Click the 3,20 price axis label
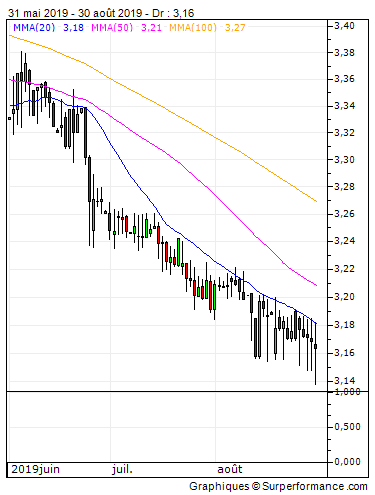This screenshot has height=495, width=375. 344,296
